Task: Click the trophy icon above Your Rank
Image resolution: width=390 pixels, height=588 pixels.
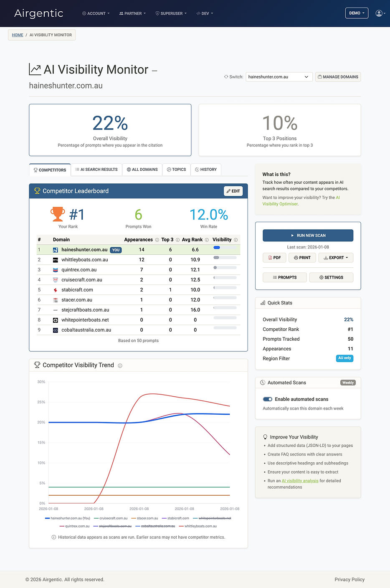Action: click(58, 214)
